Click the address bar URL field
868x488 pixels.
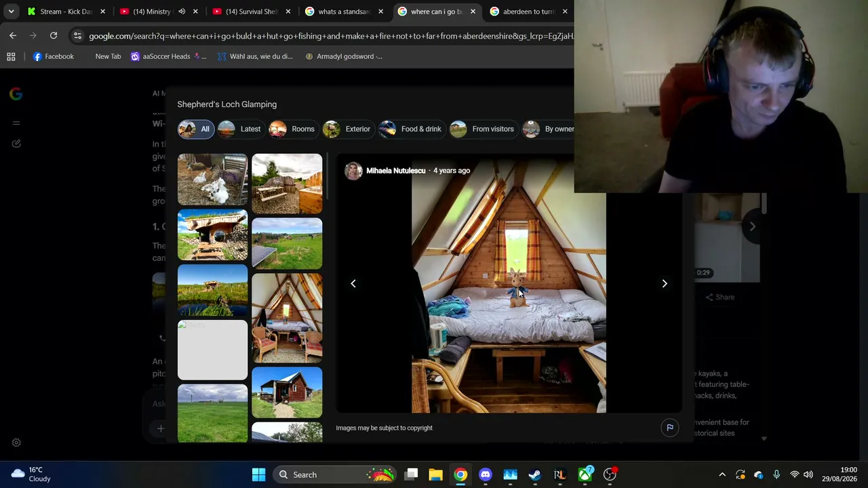[331, 36]
